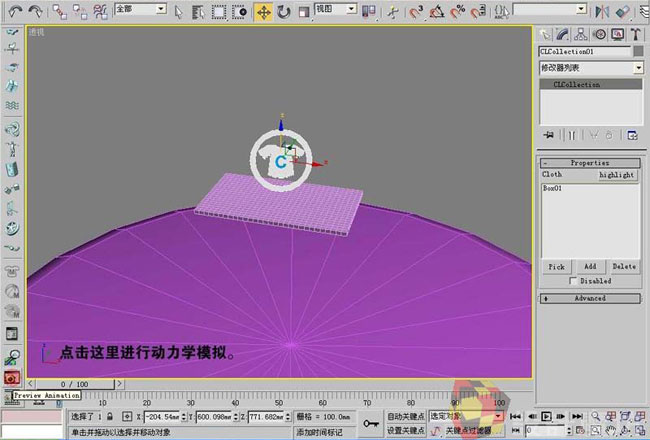Click the Select and Manipulate icon

392,12
